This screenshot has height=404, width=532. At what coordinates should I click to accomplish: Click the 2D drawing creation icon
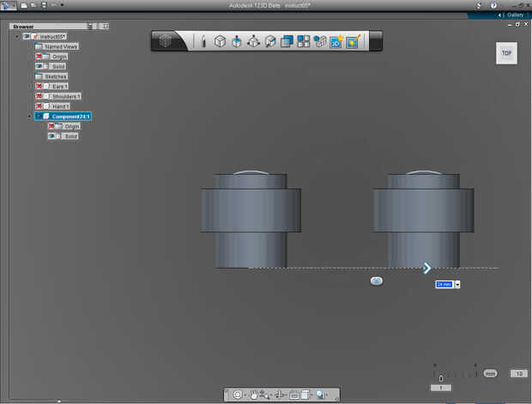[x=336, y=41]
